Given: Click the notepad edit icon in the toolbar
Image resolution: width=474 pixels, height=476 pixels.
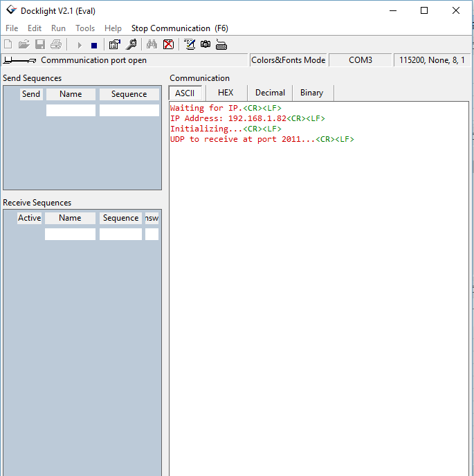Looking at the screenshot, I should (x=190, y=44).
